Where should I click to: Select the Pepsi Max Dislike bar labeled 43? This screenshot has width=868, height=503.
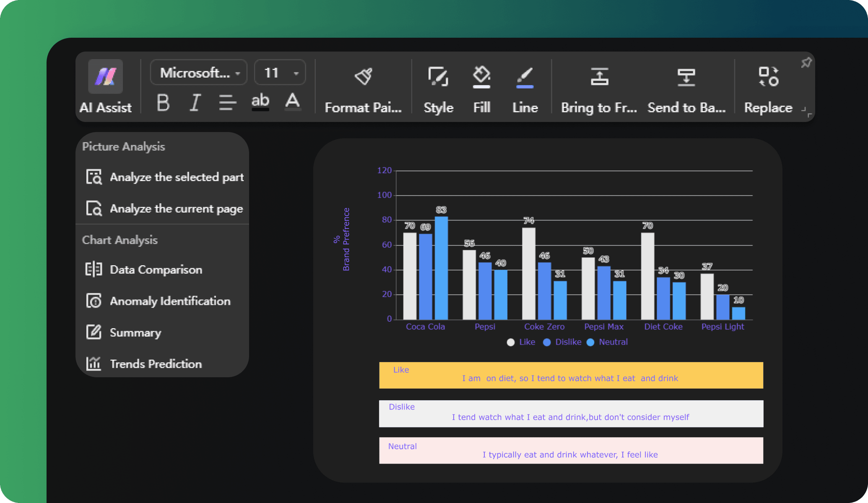[x=604, y=293]
